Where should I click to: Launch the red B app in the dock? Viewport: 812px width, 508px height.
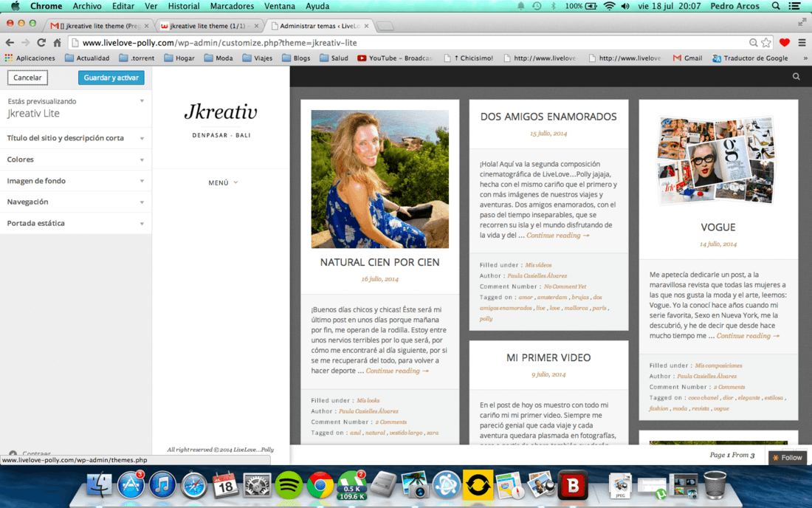573,486
